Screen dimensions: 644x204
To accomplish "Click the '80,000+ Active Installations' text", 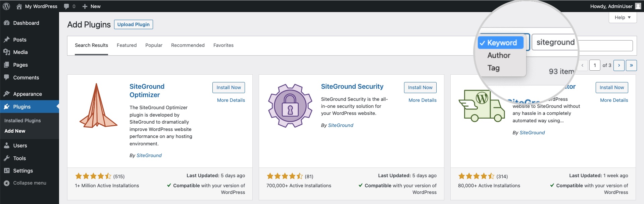I will coord(489,186).
